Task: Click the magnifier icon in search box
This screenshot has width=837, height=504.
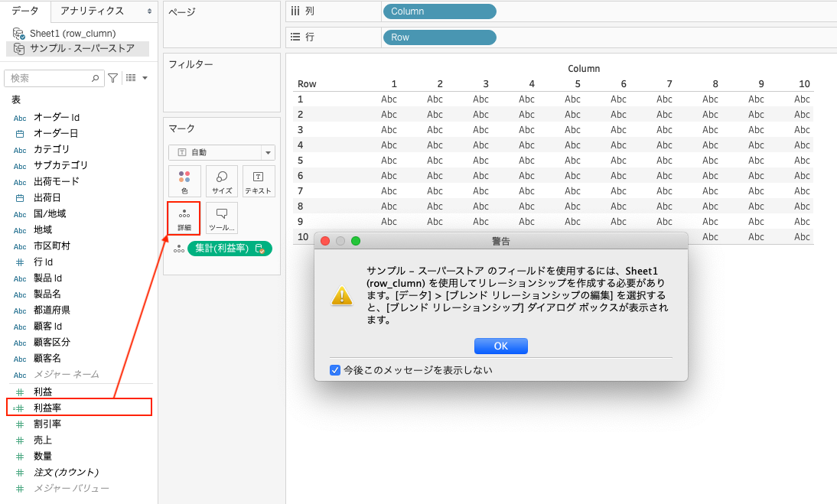Action: tap(96, 78)
